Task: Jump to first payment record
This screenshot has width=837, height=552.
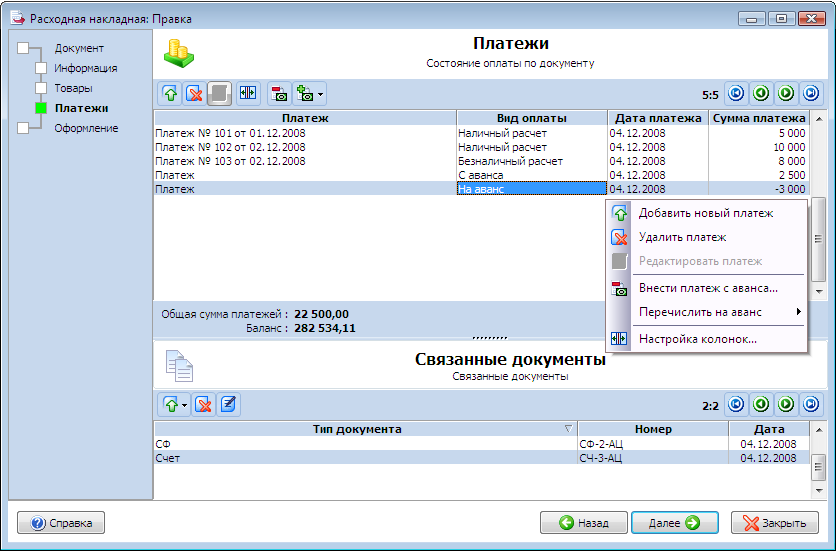Action: (x=736, y=94)
